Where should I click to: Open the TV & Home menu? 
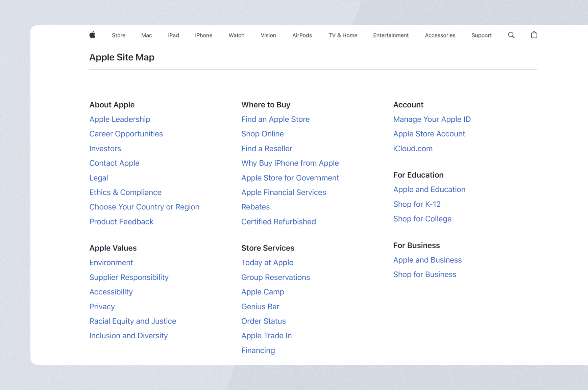pyautogui.click(x=343, y=35)
